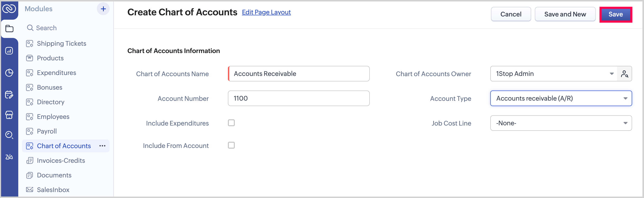Click the plus icon beside Modules
Image resolution: width=644 pixels, height=198 pixels.
click(103, 9)
